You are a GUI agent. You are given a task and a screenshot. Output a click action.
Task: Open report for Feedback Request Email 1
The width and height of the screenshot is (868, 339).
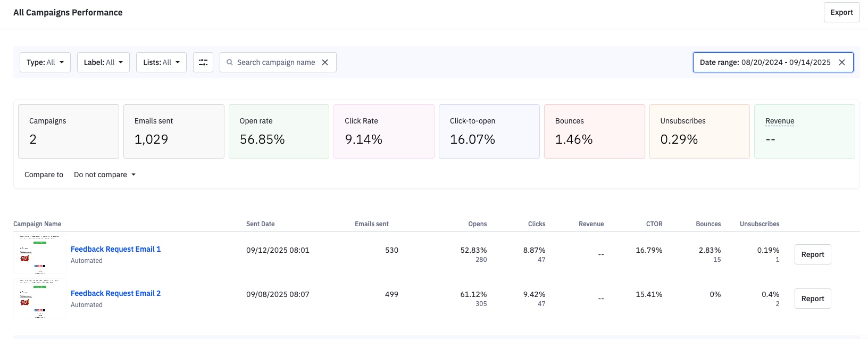click(812, 254)
